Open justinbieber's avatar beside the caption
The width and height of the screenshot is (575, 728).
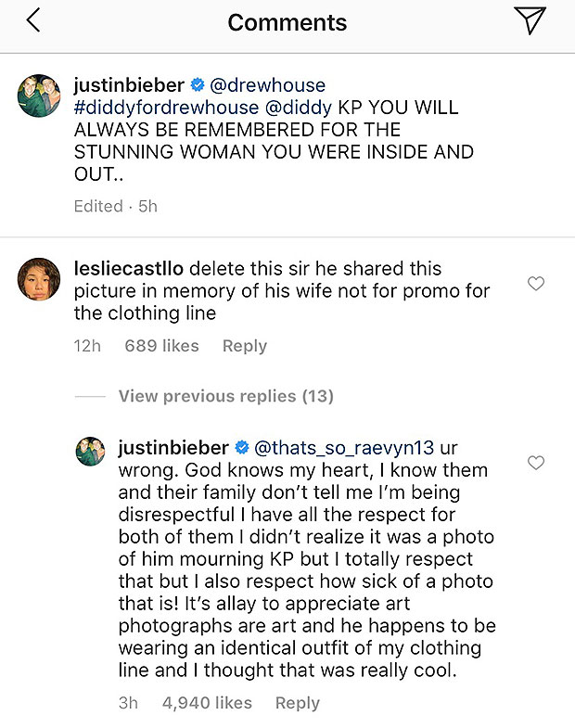coord(38,95)
